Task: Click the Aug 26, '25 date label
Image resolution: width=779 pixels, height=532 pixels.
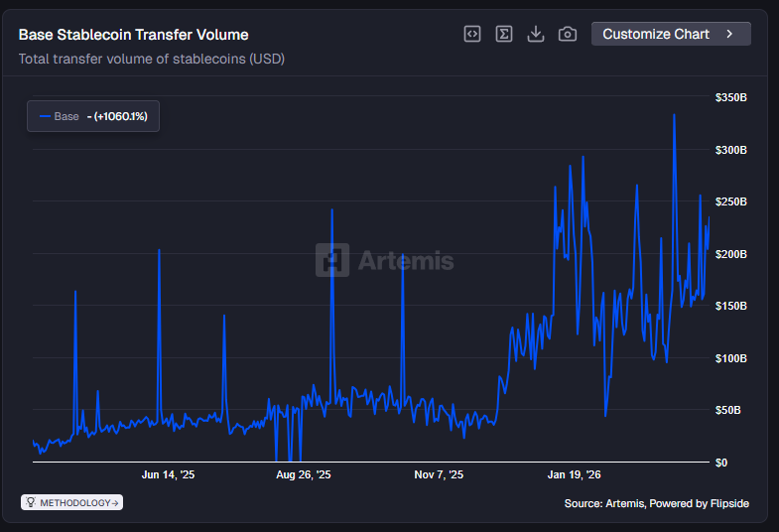Action: (303, 474)
